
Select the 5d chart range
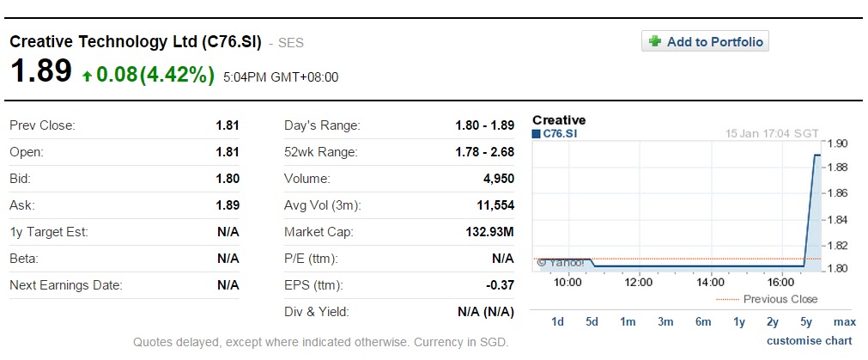point(592,321)
